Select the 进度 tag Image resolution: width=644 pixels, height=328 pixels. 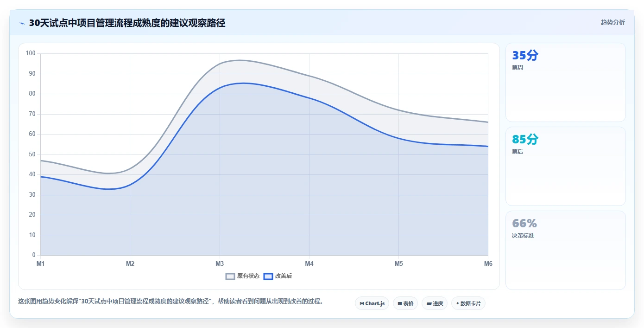(435, 303)
